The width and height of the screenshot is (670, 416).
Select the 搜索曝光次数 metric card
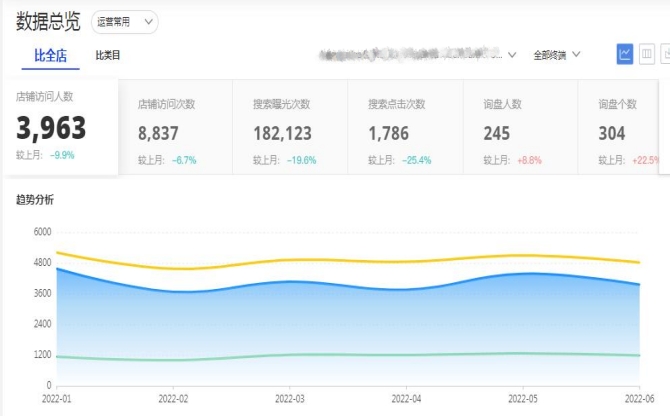293,127
